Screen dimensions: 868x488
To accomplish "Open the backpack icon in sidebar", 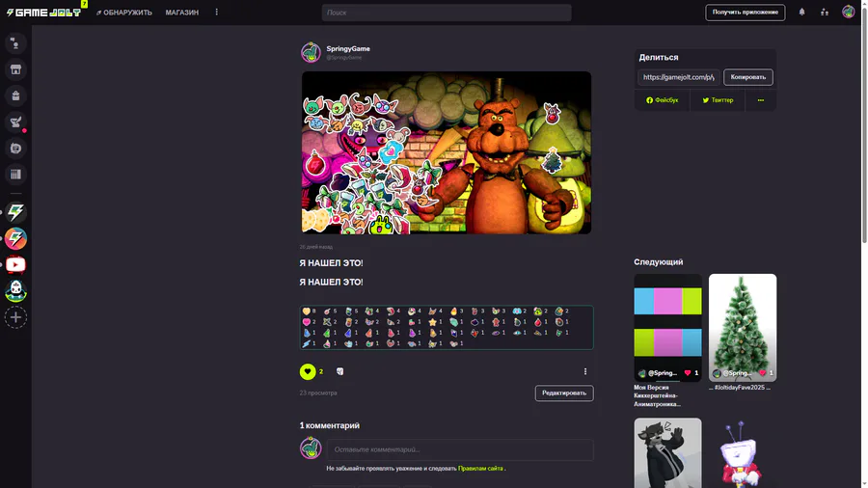I will tap(15, 95).
